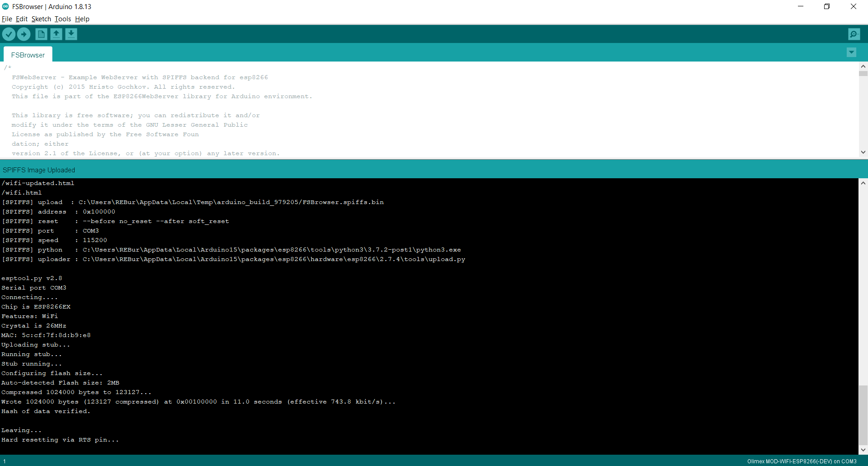Click the Open sketch up-arrow icon
The height and width of the screenshot is (466, 868).
point(56,34)
